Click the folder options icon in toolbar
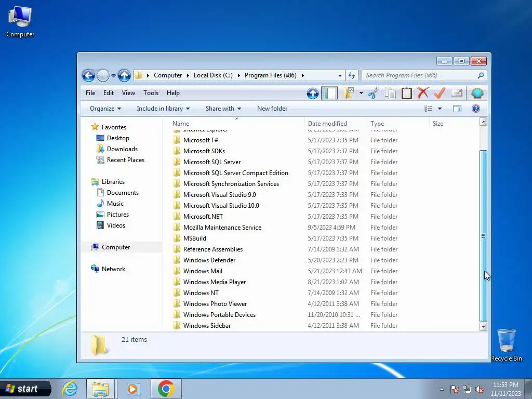Image resolution: width=532 pixels, height=399 pixels. click(x=349, y=93)
